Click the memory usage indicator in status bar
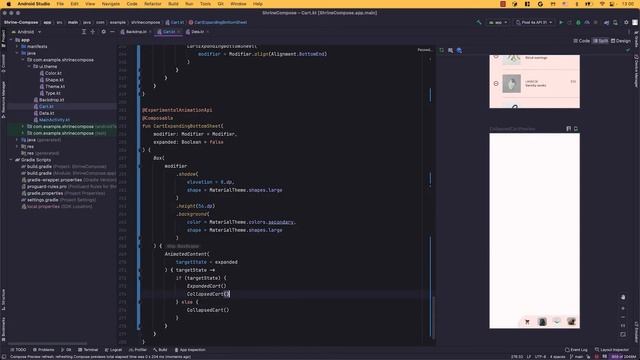Image resolution: width=640 pixels, height=360 pixels. (x=623, y=357)
